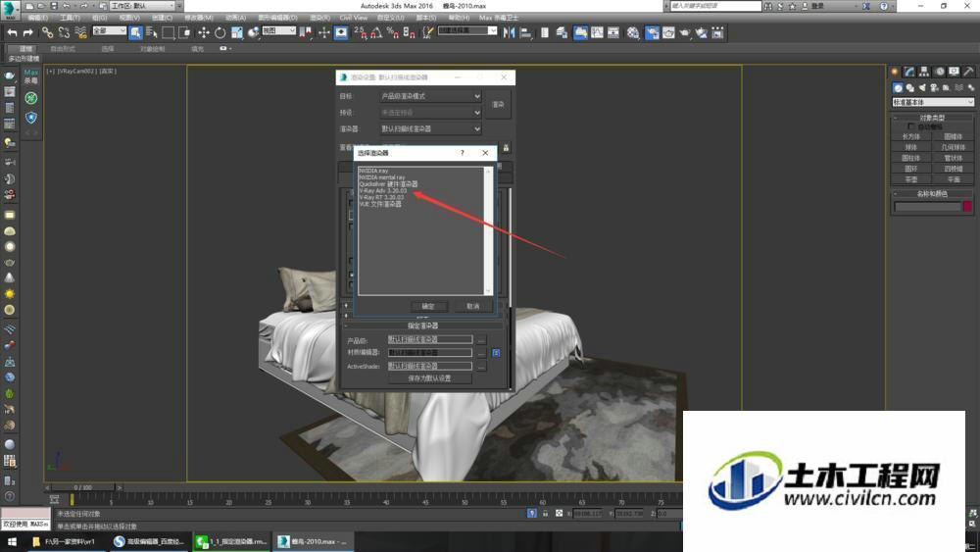Viewport: 980px width, 552px height.
Task: Open the Hierarchy tab in command panel
Action: [924, 72]
